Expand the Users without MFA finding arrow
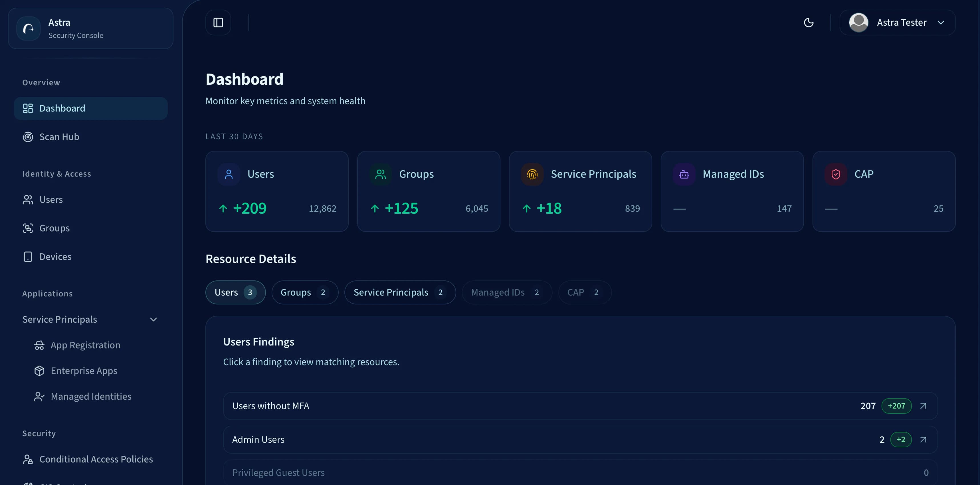Image resolution: width=980 pixels, height=485 pixels. pyautogui.click(x=923, y=405)
